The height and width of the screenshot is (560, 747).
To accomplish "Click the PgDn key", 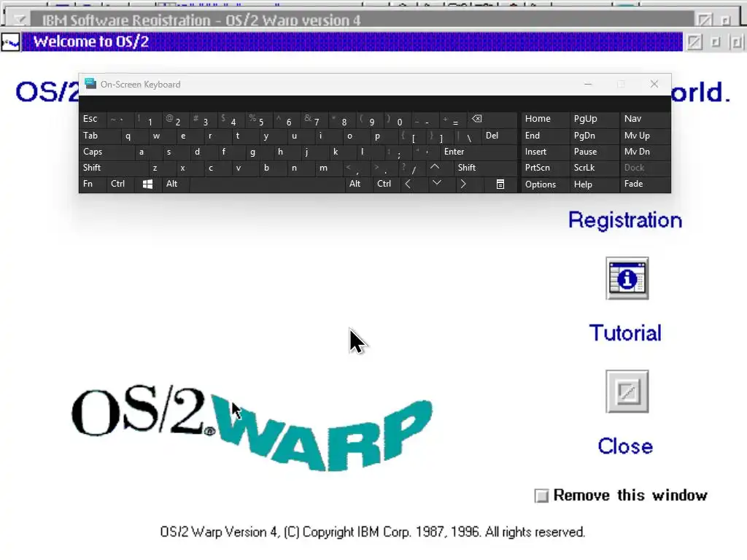I will coord(593,136).
